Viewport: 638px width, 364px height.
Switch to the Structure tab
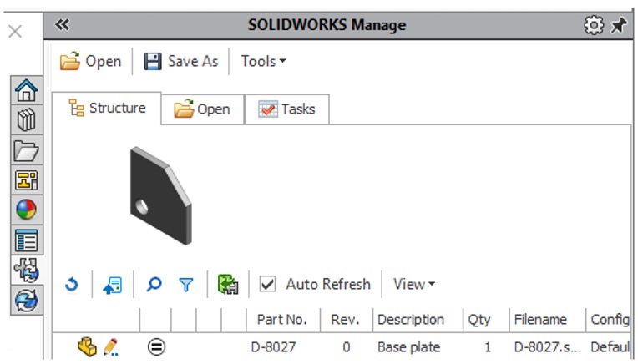(107, 109)
